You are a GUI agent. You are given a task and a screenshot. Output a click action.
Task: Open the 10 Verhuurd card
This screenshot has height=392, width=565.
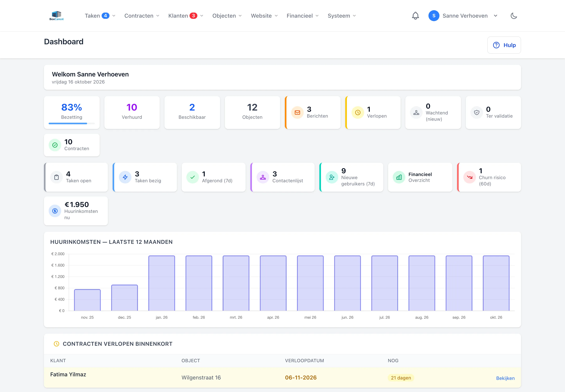pos(132,113)
